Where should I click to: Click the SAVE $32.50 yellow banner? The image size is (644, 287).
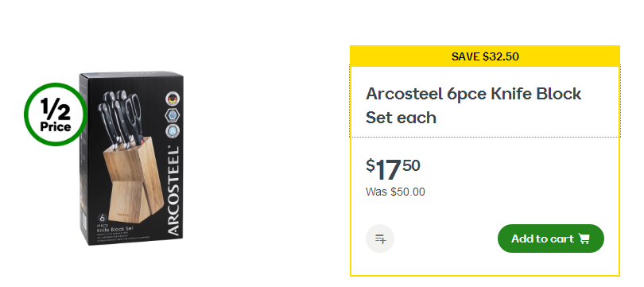coord(485,56)
